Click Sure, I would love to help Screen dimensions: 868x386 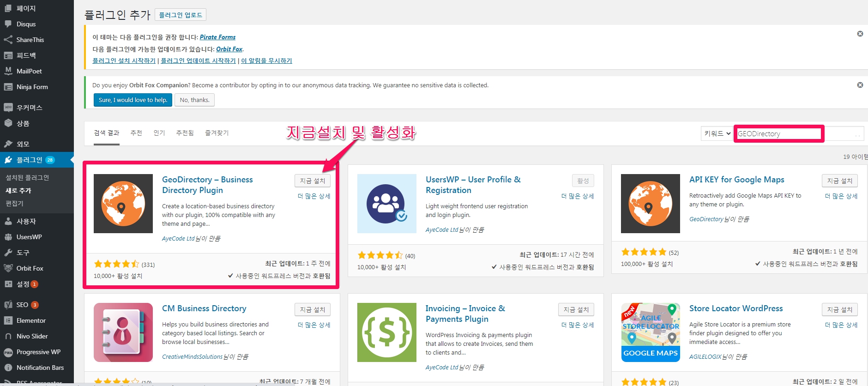click(133, 100)
